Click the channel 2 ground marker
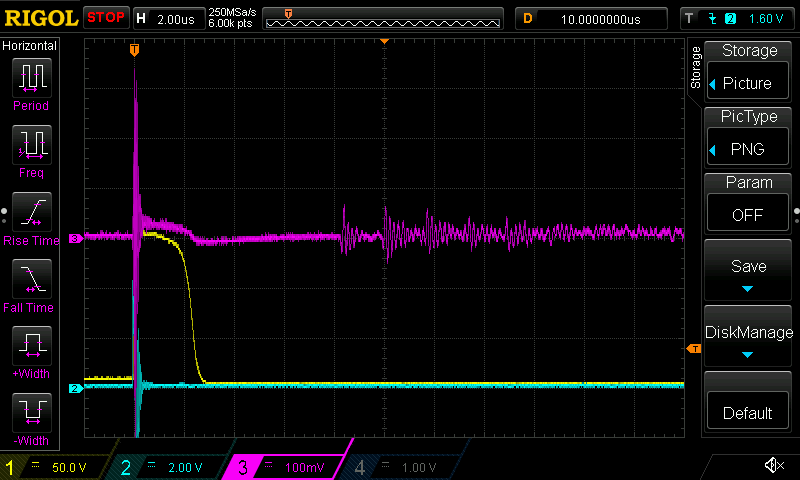The image size is (800, 480). 76,388
